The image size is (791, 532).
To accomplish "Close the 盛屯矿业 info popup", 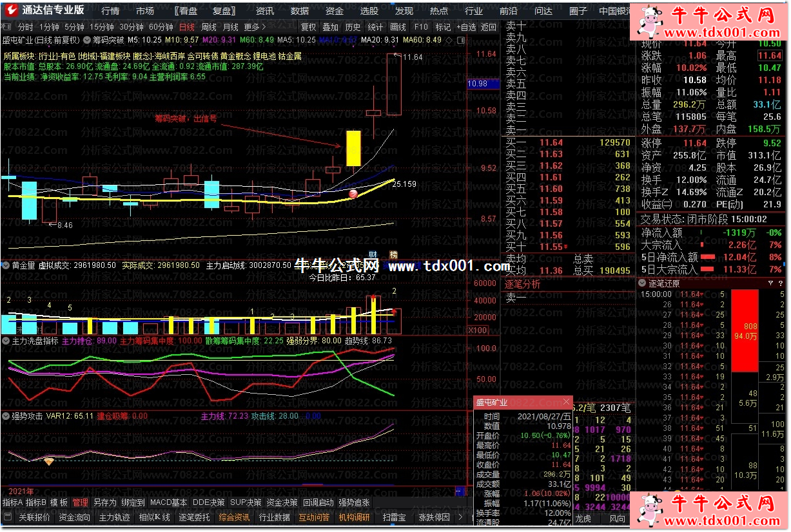I will coord(567,403).
